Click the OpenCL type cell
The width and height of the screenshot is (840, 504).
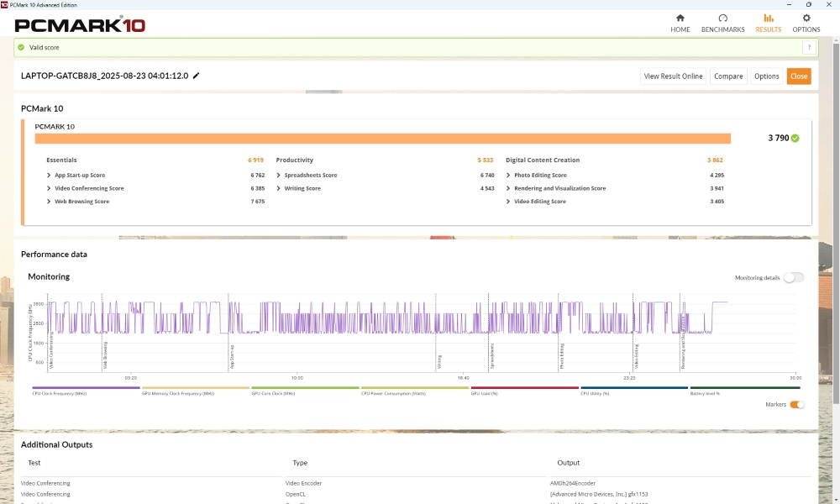(295, 495)
